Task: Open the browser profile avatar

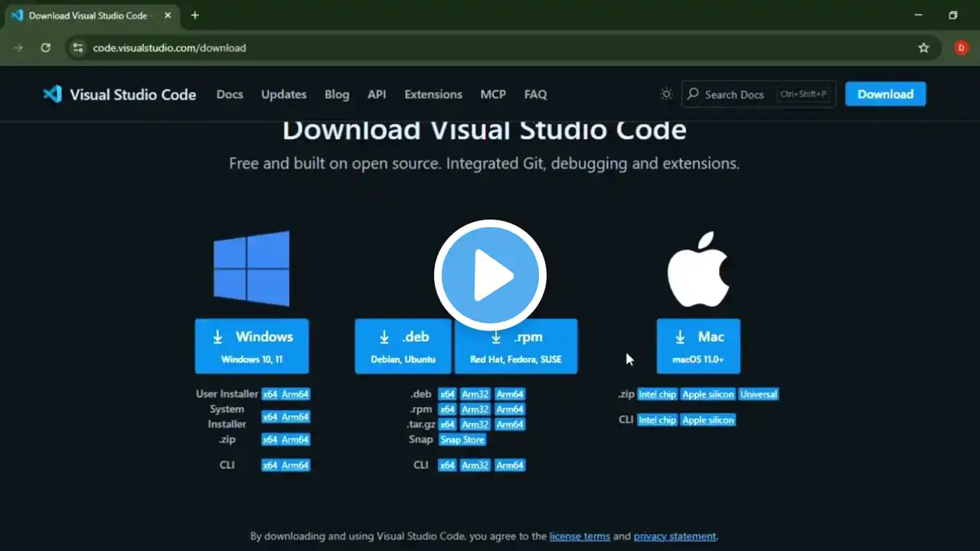Action: point(962,47)
